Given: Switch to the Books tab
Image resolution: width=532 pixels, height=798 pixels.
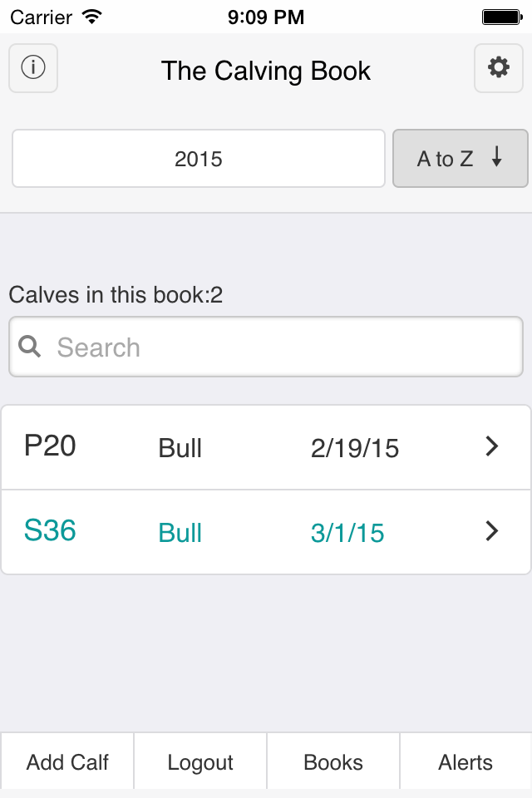Looking at the screenshot, I should point(333,761).
